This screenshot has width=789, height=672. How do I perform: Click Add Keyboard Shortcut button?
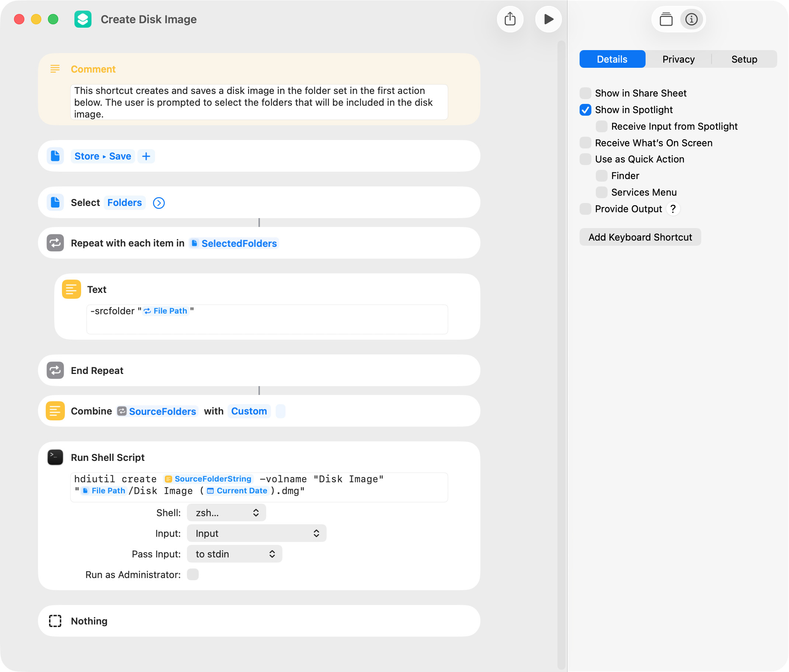[x=640, y=237]
